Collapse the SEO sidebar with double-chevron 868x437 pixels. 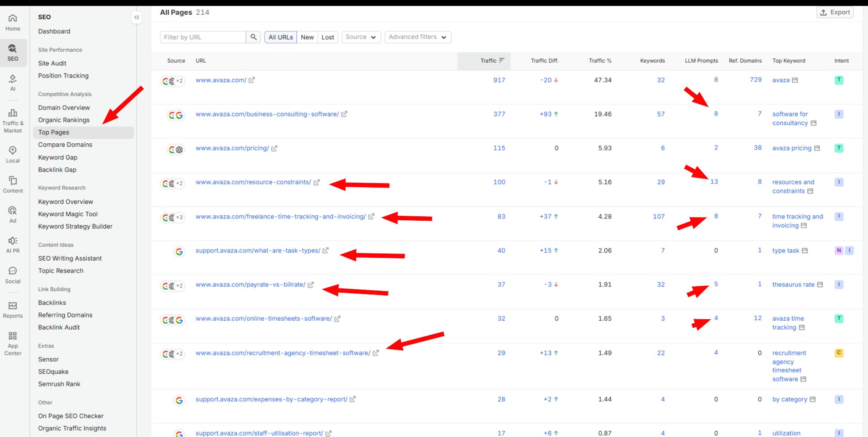(x=137, y=17)
